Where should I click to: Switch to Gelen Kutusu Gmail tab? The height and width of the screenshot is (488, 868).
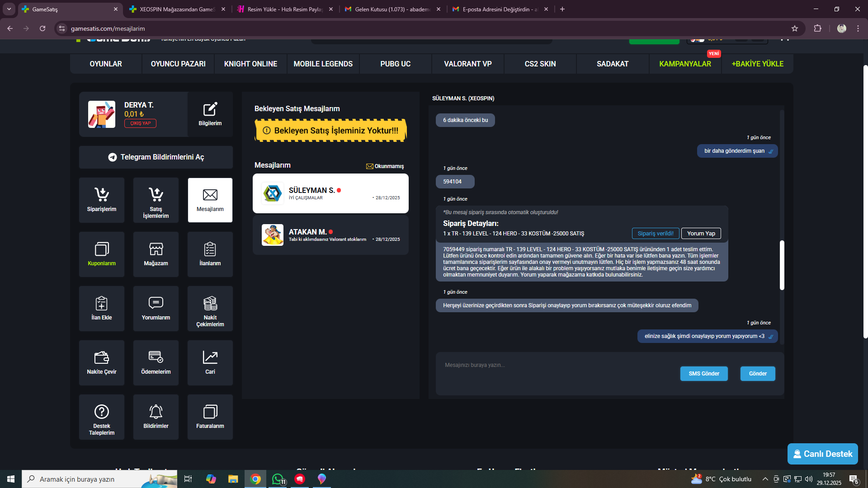pos(392,9)
